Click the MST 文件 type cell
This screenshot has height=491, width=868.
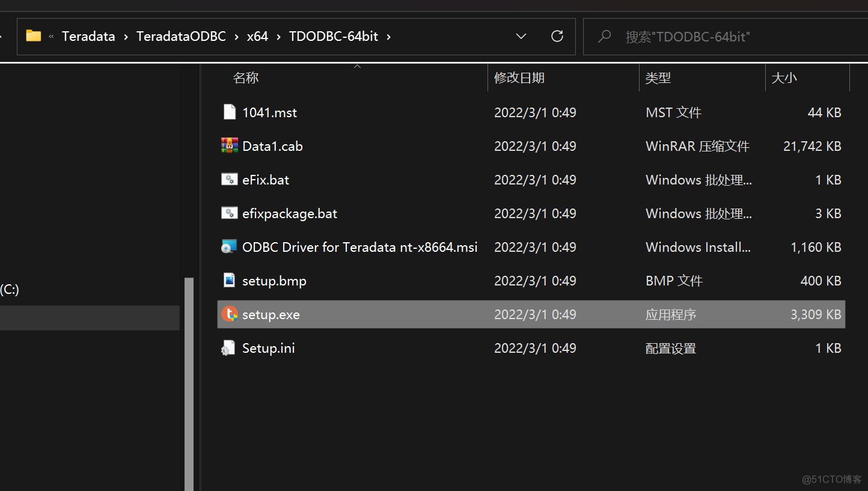point(674,112)
